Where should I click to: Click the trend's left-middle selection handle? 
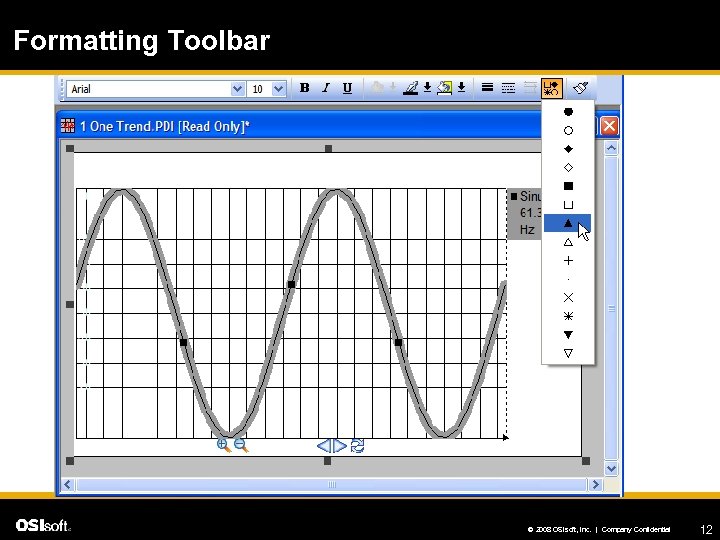pos(70,304)
